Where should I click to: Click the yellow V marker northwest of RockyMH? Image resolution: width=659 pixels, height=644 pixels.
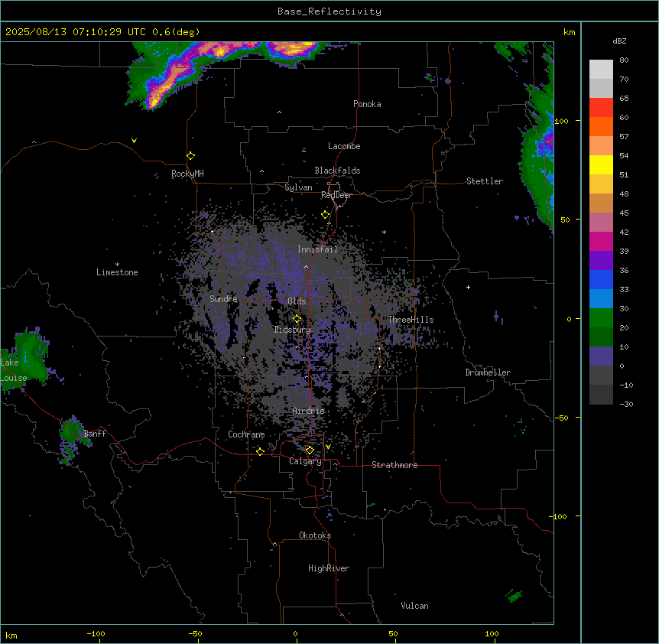coord(134,141)
